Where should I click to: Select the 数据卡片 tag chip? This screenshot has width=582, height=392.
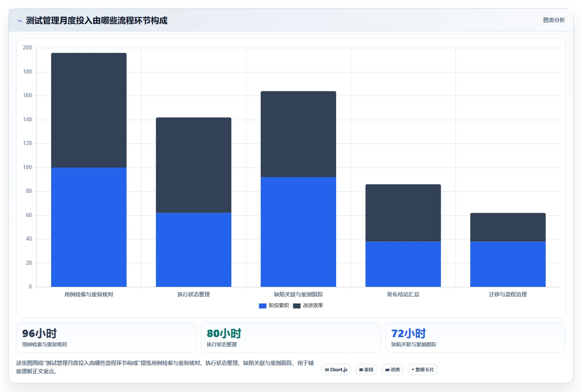pyautogui.click(x=422, y=370)
